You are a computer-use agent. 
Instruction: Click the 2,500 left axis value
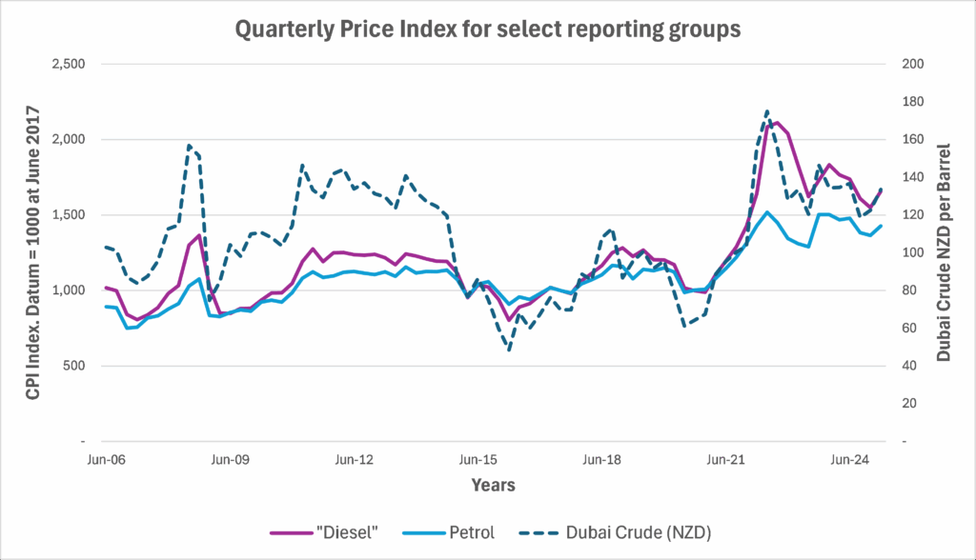(x=67, y=64)
